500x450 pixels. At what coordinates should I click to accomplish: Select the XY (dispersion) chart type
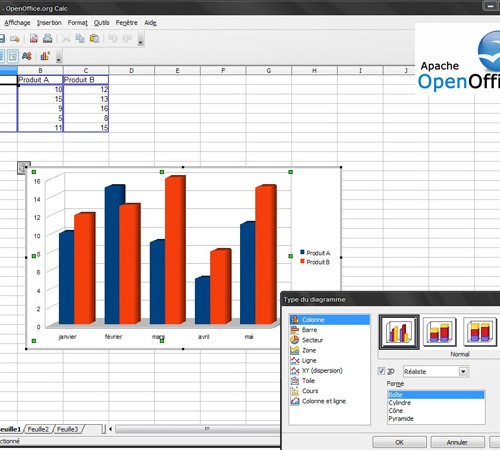[x=330, y=371]
